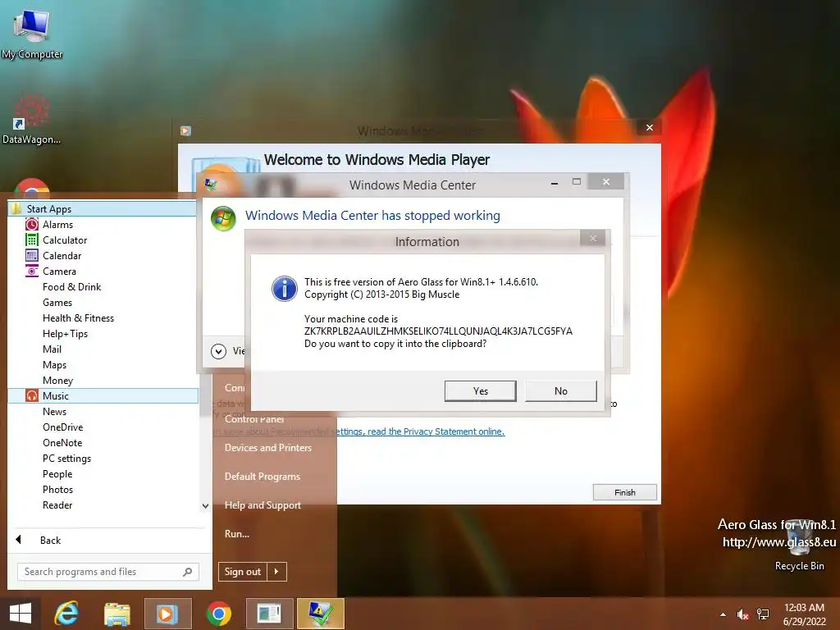Viewport: 840px width, 630px height.
Task: Open the Calculator app icon
Action: 32,240
